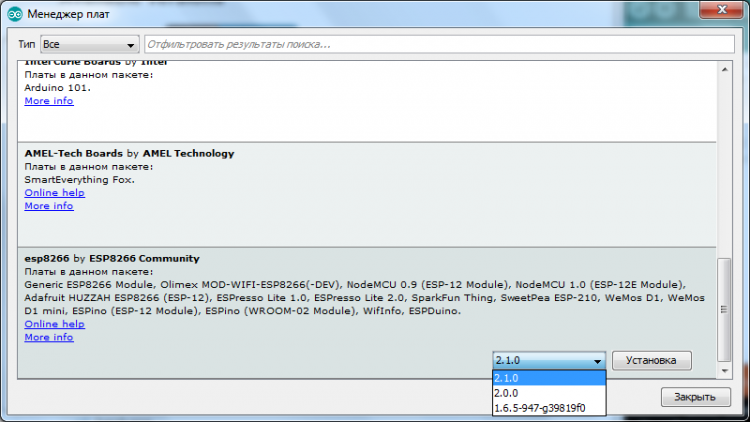Screen dimensions: 750x422
Task: Select version 2.1.0 in dropdown list
Action: coord(549,378)
